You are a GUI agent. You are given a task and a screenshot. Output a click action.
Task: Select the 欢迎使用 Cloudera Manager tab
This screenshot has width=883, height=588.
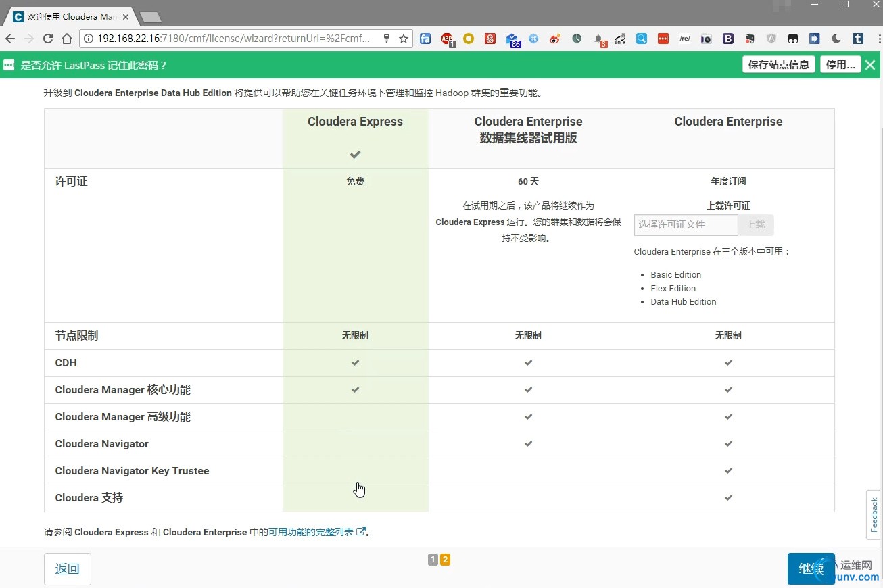pyautogui.click(x=70, y=16)
